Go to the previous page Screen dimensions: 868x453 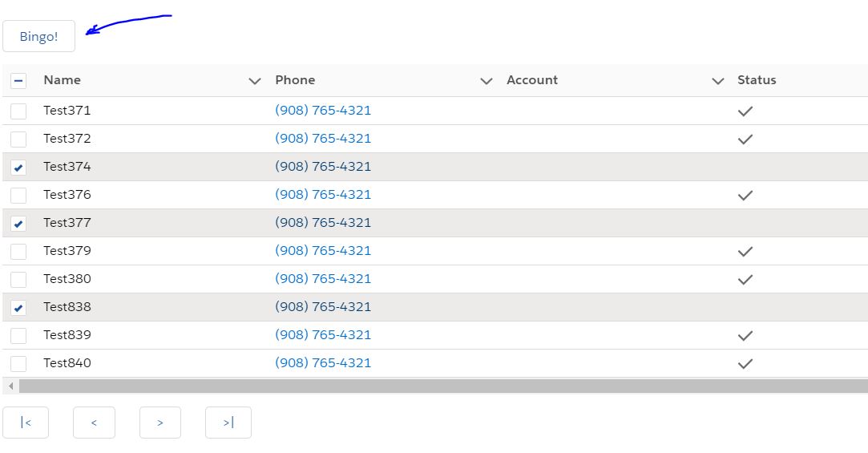click(94, 423)
